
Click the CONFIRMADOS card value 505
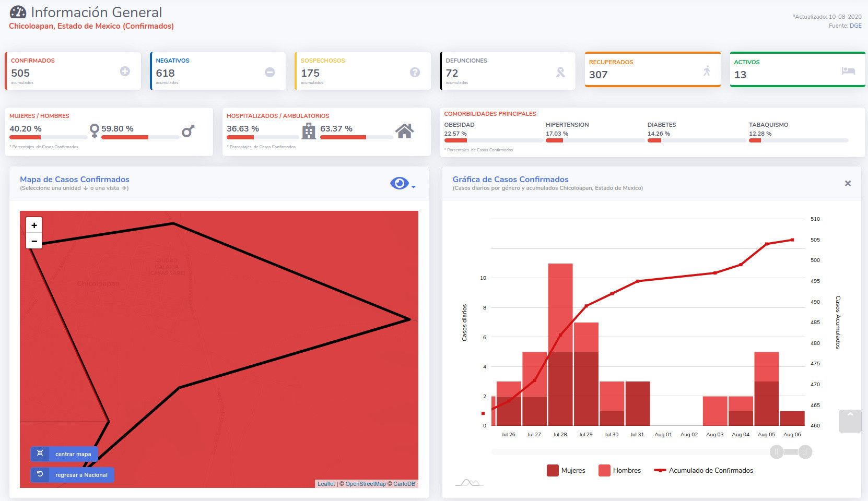point(20,73)
